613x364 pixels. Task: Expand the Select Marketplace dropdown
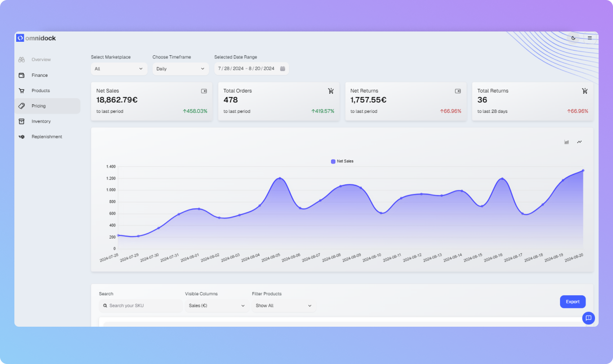(119, 69)
